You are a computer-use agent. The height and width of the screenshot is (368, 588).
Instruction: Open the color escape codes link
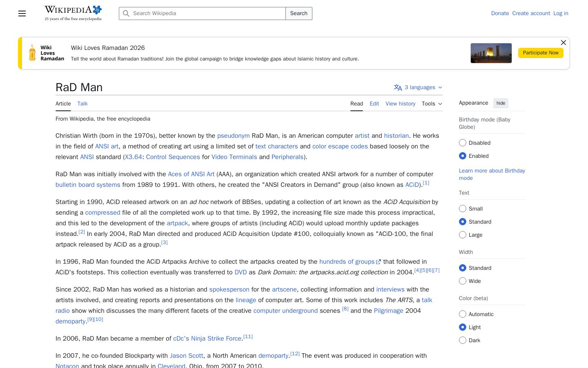pyautogui.click(x=340, y=146)
